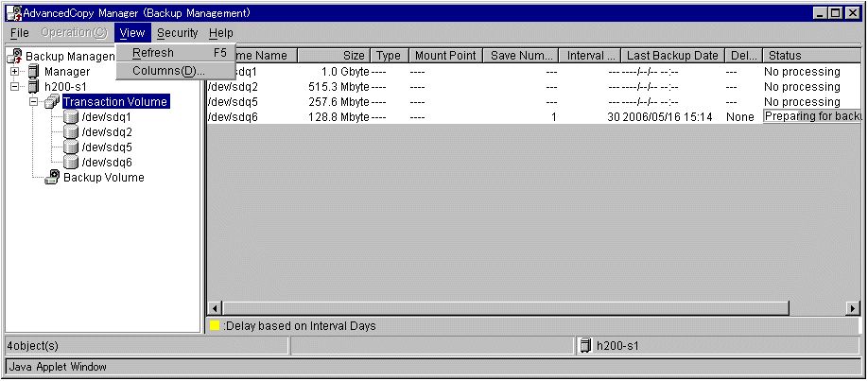
Task: Collapse the h200-s1 tree node
Action: (x=15, y=86)
